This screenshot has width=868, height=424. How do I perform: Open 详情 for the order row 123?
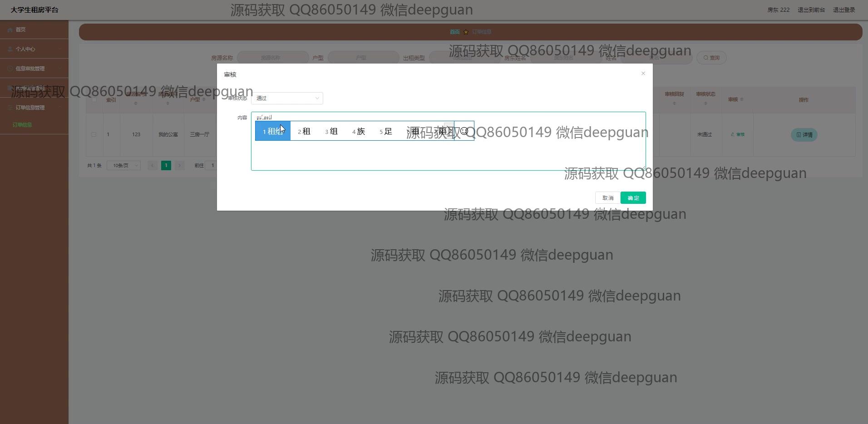pyautogui.click(x=804, y=135)
